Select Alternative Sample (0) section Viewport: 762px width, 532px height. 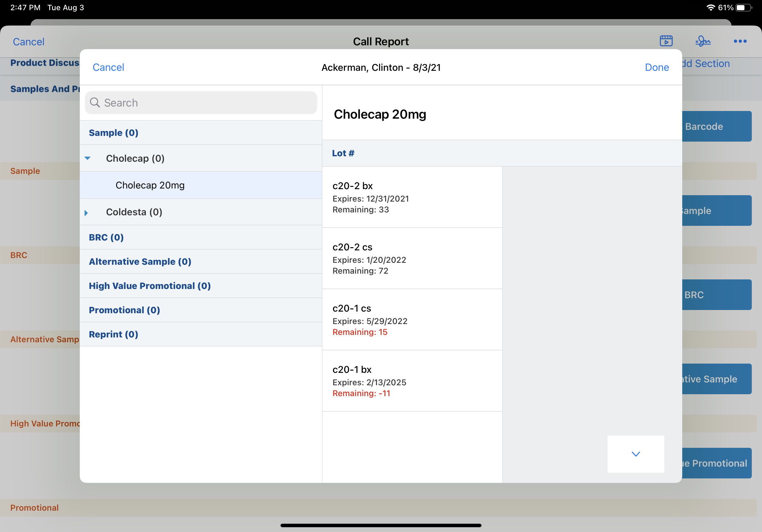point(140,262)
